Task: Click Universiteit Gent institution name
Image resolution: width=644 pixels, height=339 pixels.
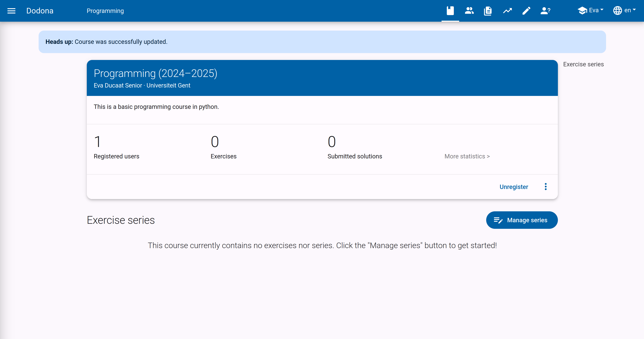Action: 168,86
